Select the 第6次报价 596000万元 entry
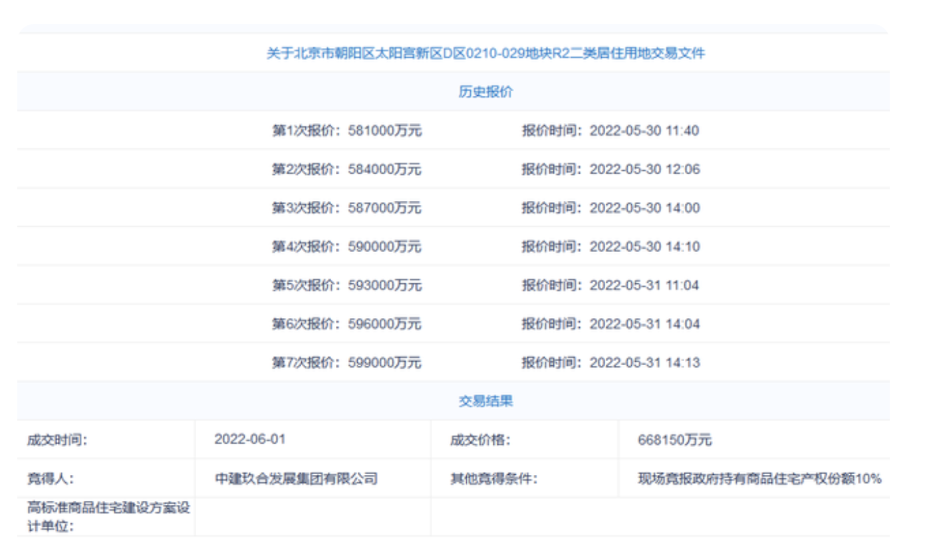This screenshot has width=931, height=560. (x=346, y=324)
